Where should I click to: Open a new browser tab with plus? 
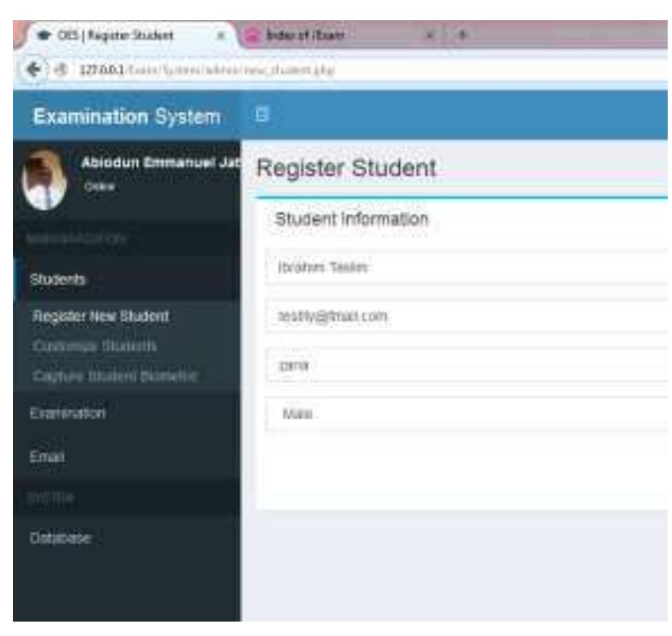point(463,35)
